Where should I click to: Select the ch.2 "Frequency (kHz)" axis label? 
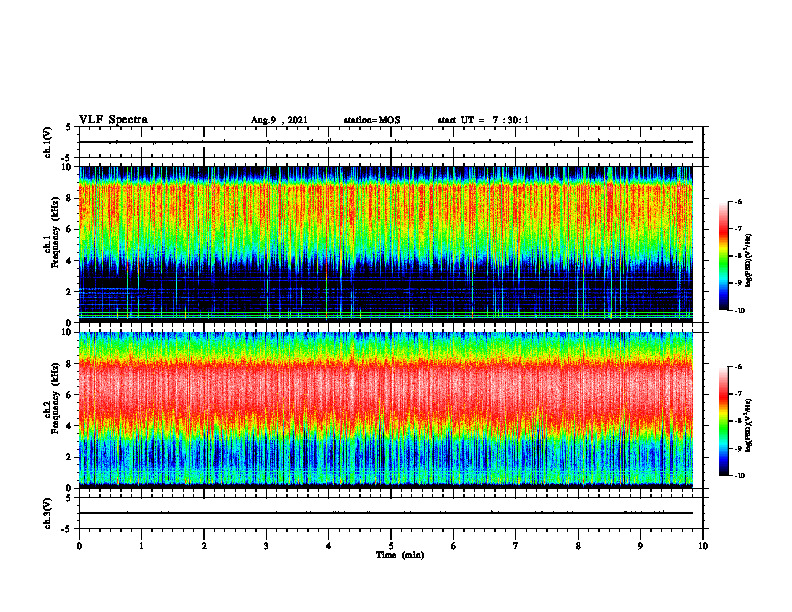point(55,397)
